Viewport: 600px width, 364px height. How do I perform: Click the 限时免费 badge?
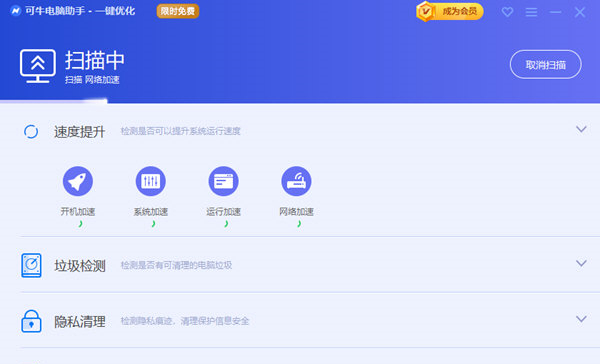(x=178, y=11)
